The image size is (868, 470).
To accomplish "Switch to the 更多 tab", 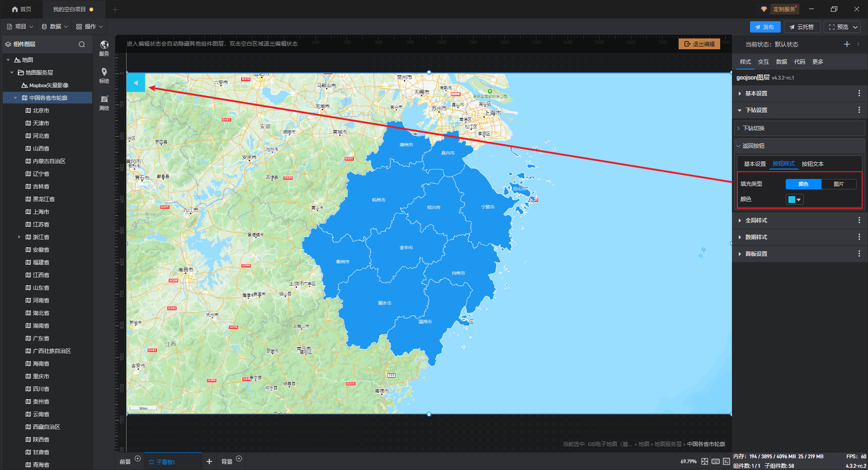I will 818,62.
